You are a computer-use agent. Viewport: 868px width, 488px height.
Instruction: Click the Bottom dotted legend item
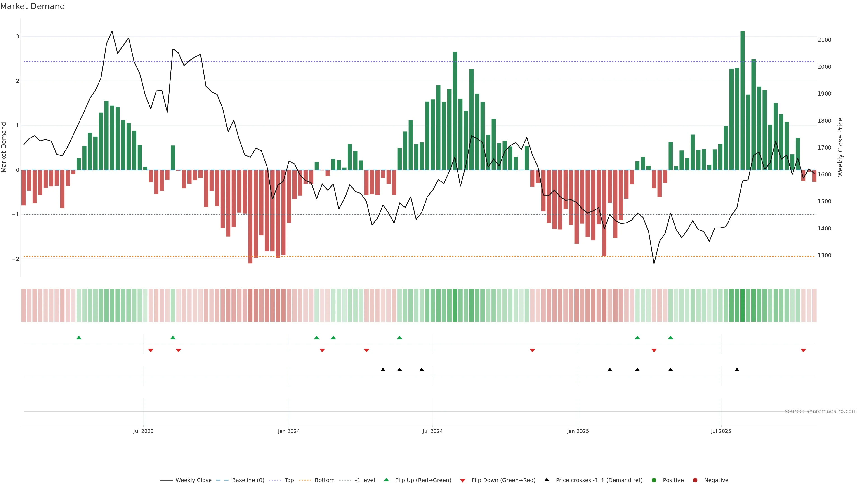tap(305, 480)
